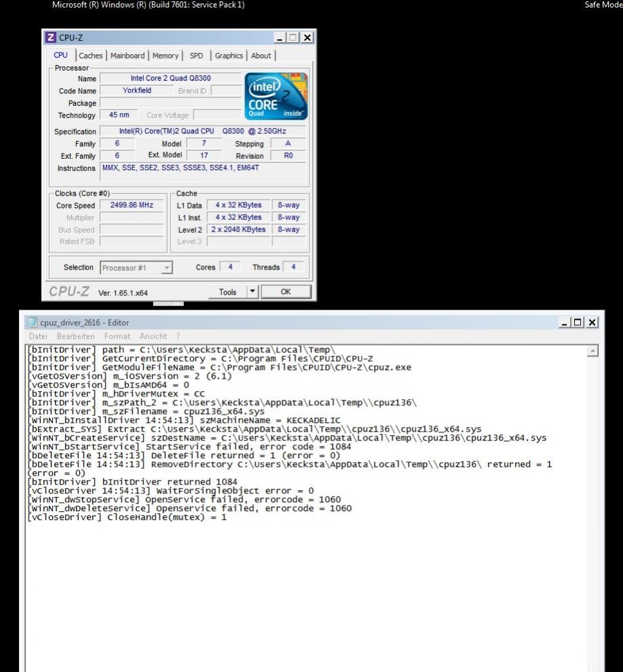Switch to the Mainboard tab
623x672 pixels.
[128, 56]
